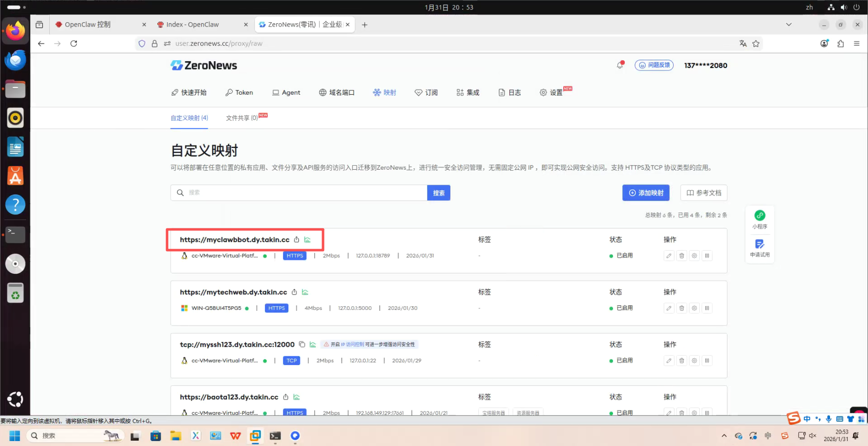
Task: Click the ZeroNews logo
Action: coord(203,65)
